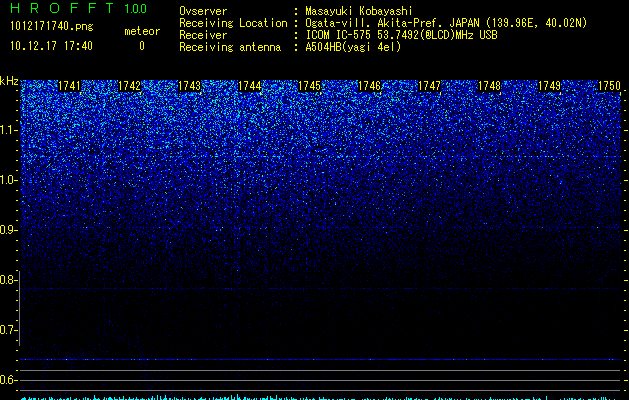Viewport: 629px width, 400px height.
Task: Click the 1745 time marker
Action: (309, 86)
